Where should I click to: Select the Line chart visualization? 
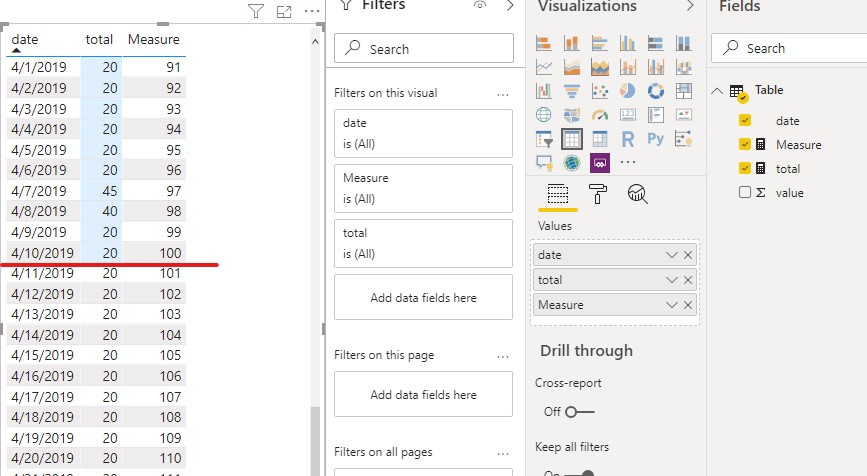[x=544, y=67]
